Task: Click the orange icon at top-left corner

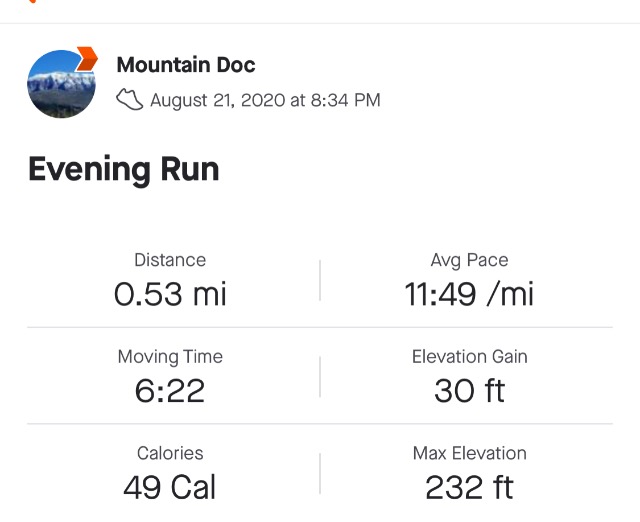Action: pos(33,2)
